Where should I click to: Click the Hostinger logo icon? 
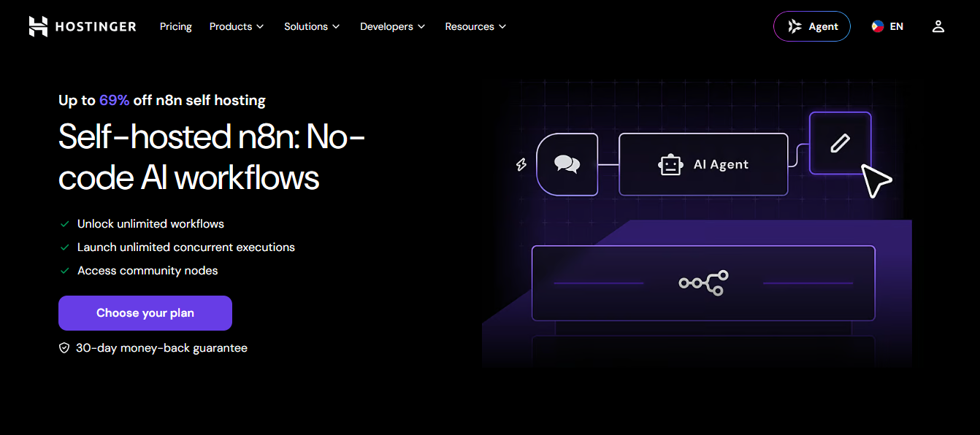(x=38, y=26)
